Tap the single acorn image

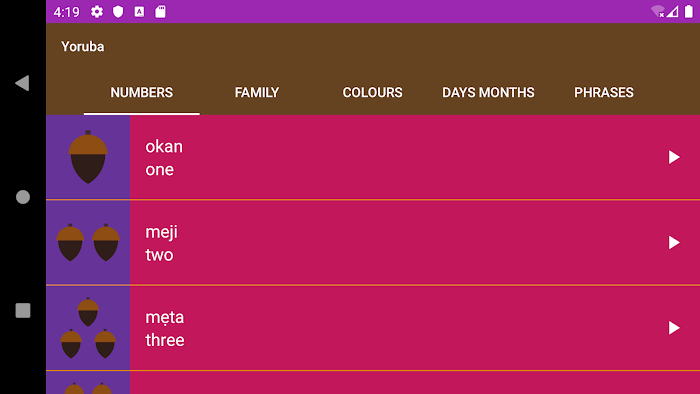pos(88,157)
